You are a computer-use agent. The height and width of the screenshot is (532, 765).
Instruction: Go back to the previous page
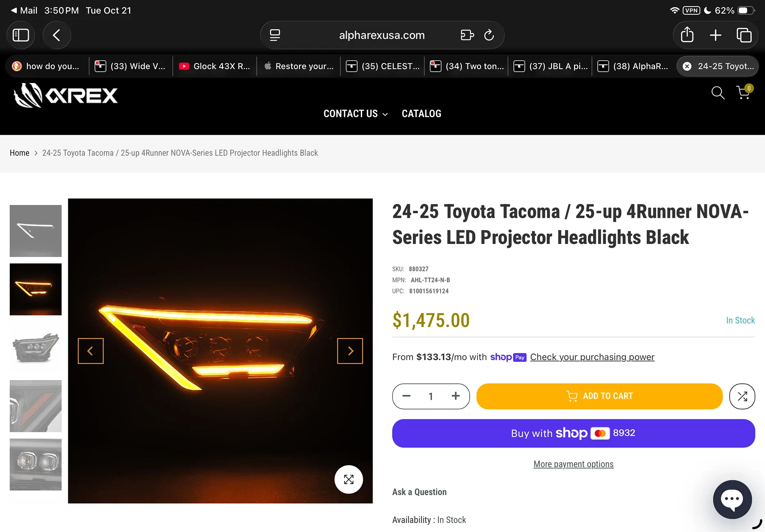tap(57, 35)
